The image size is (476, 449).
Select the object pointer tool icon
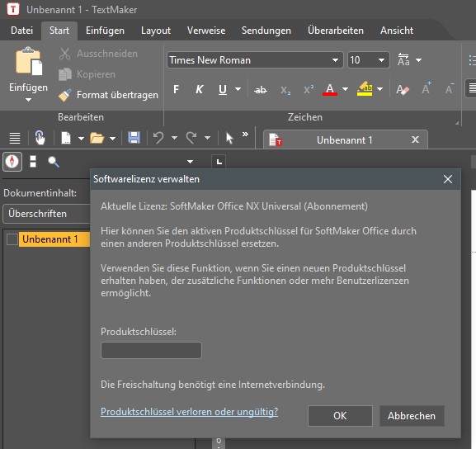[229, 138]
